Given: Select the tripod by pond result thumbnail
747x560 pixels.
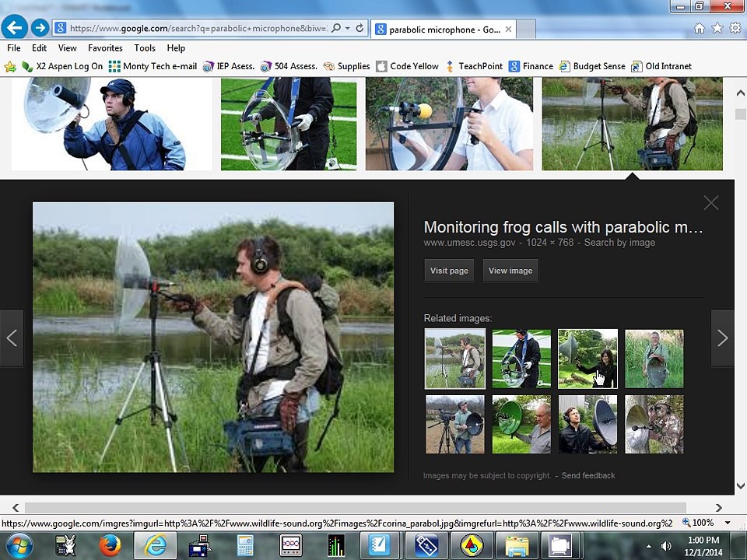Looking at the screenshot, I should coord(632,124).
